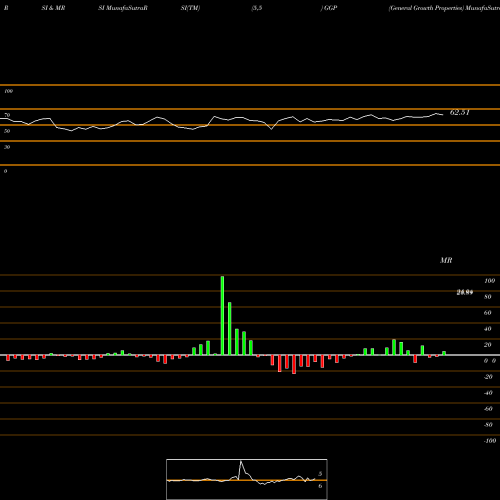The height and width of the screenshot is (500, 500).
Task: Click the tallest green MR histogram bar
Action: 222,316
